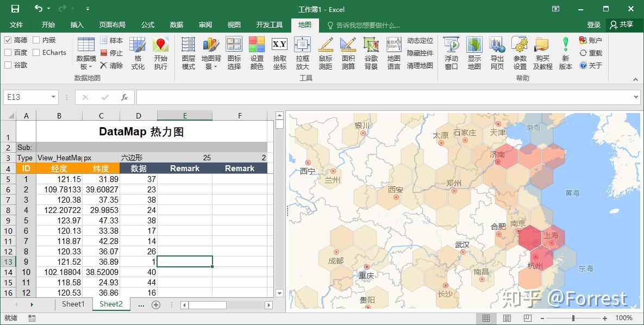Check the 百度 map provider checkbox
Image resolution: width=644 pixels, height=325 pixels.
(x=8, y=52)
